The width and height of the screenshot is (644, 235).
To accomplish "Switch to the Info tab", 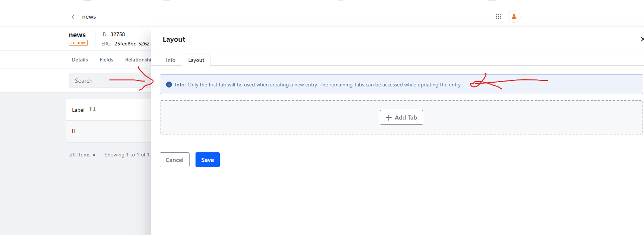I will point(171,60).
